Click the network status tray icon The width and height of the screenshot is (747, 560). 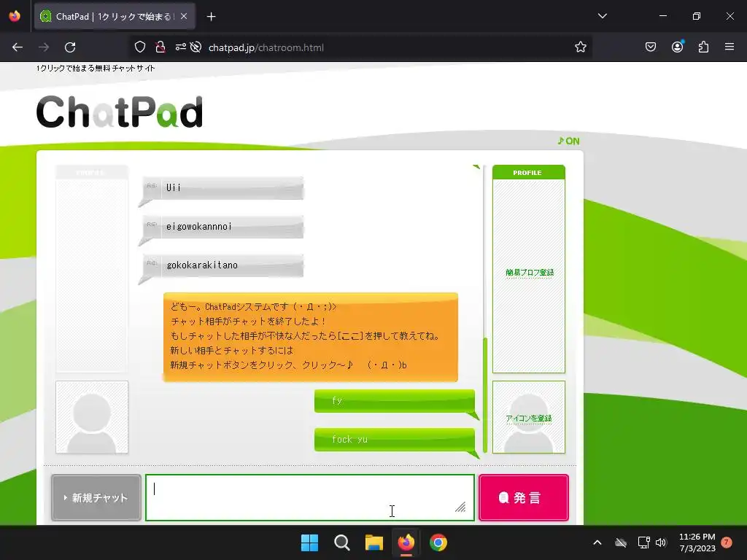(x=643, y=542)
